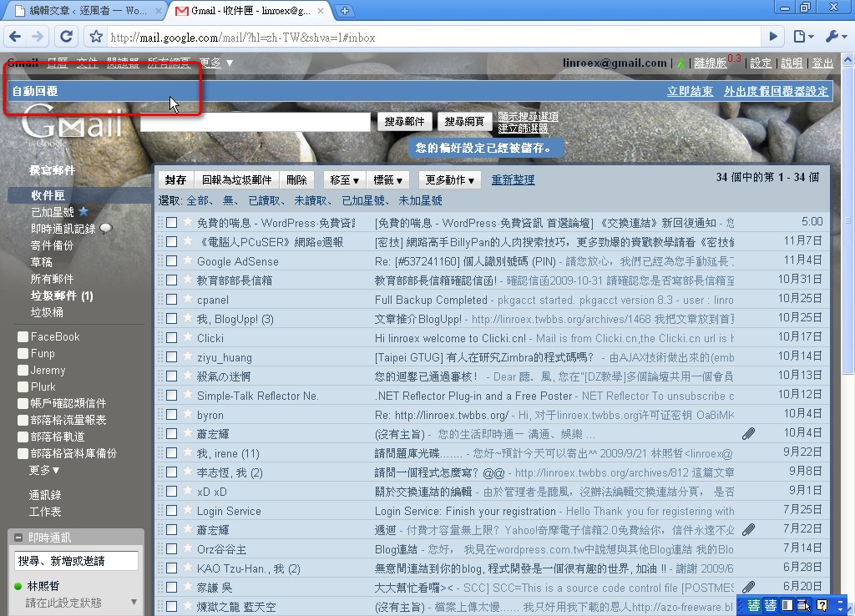The width and height of the screenshot is (855, 616).
Task: Click the first IME language bar icon
Action: point(754,605)
